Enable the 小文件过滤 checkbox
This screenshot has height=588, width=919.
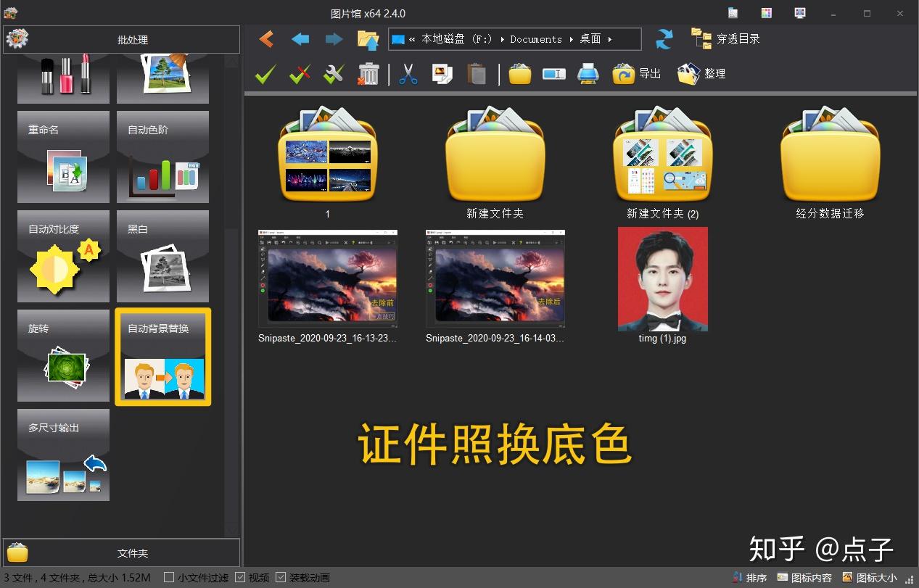click(169, 578)
